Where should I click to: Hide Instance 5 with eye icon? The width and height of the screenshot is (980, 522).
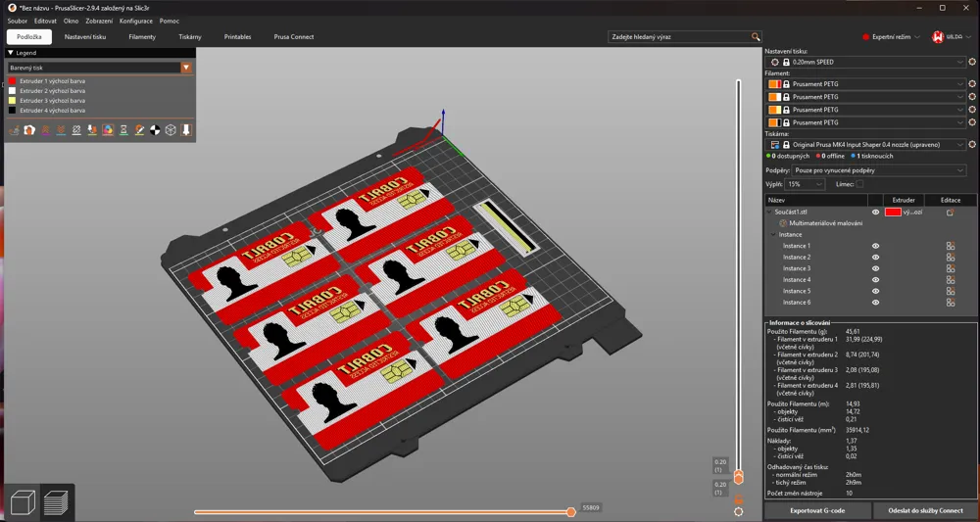pyautogui.click(x=875, y=291)
